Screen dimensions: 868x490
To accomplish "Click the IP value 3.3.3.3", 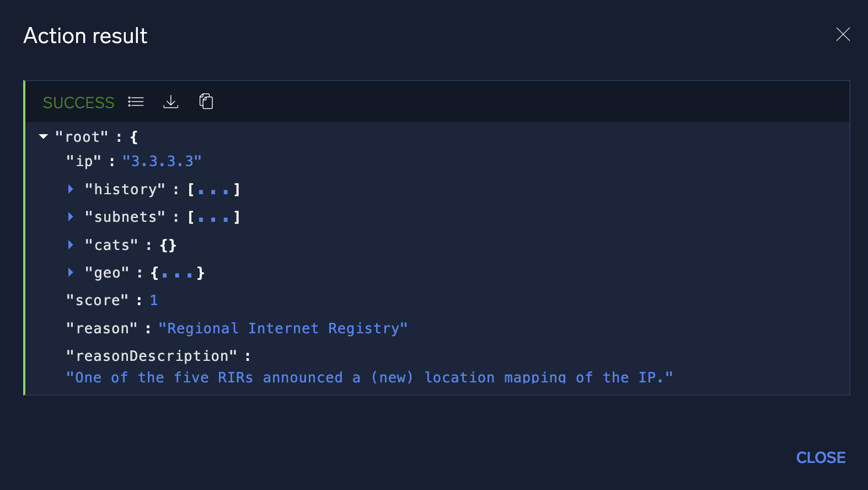I will click(162, 161).
